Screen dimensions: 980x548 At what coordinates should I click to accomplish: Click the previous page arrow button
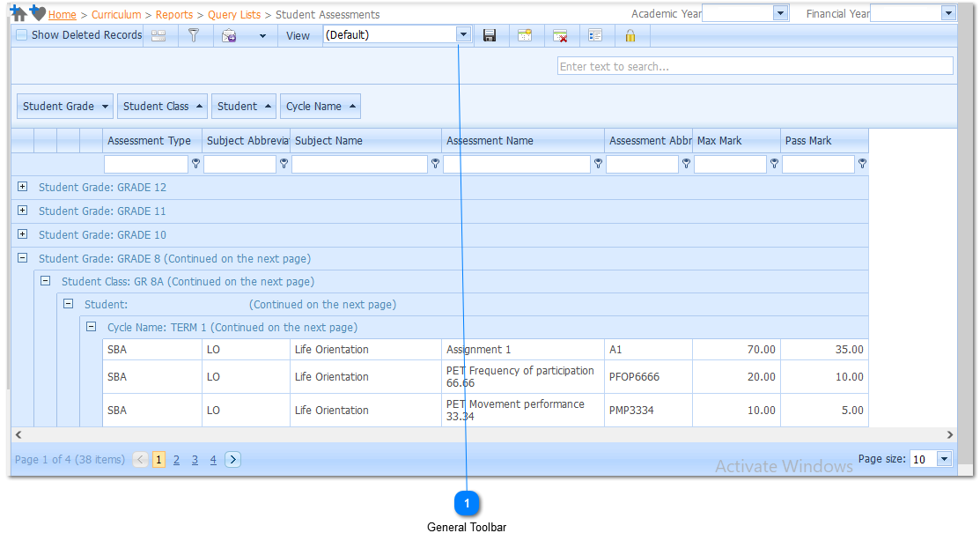pos(141,460)
